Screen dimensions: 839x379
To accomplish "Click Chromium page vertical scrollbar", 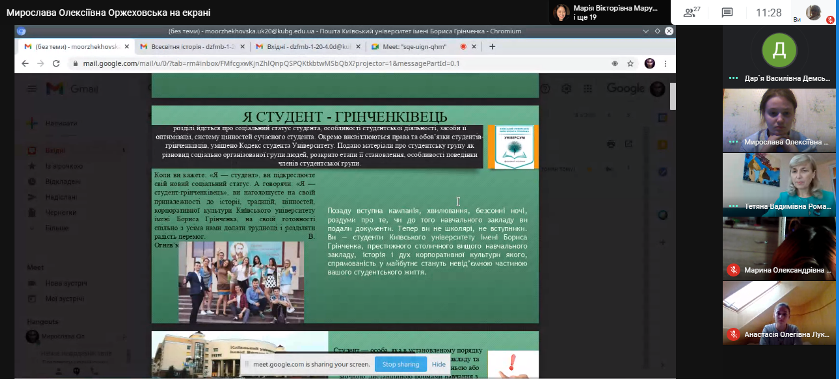I will point(673,96).
